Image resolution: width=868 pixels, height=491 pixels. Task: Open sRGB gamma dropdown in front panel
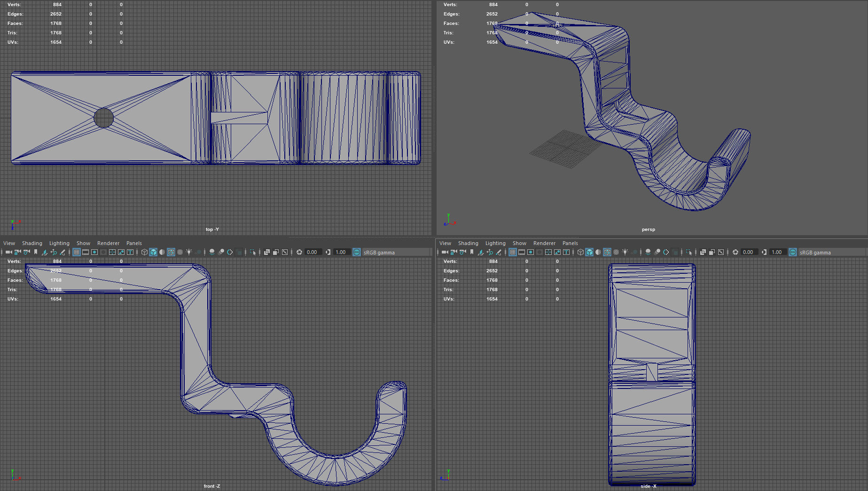[397, 252]
